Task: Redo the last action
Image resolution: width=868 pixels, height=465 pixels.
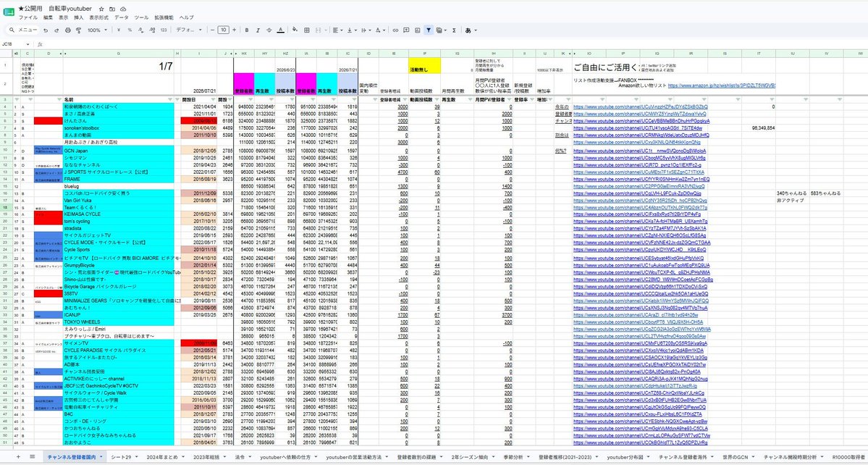Action: pos(56,30)
